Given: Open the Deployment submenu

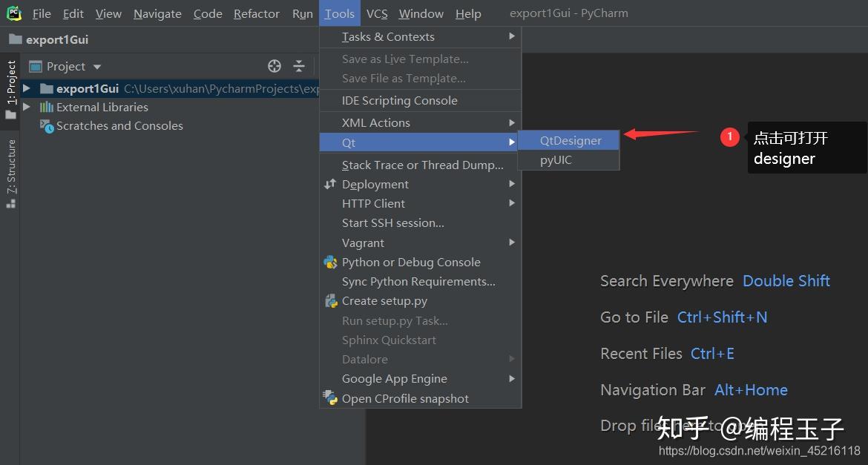Looking at the screenshot, I should 375,184.
